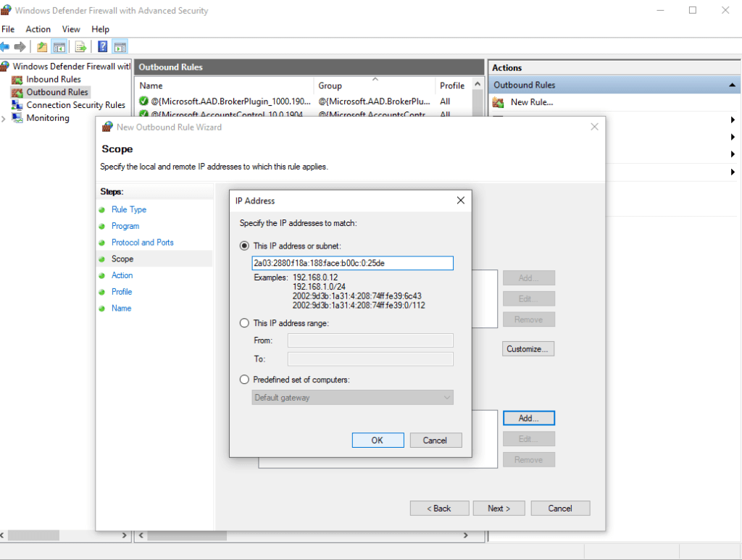Screen dimensions: 742x560
Task: Go to Protocol and Ports step
Action: click(143, 242)
